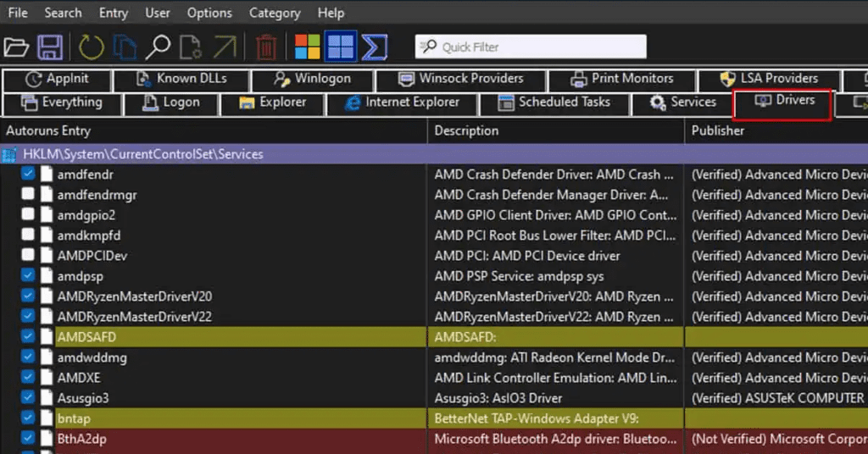The height and width of the screenshot is (454, 868).
Task: Switch to the Scheduled Tasks tab
Action: pos(554,102)
